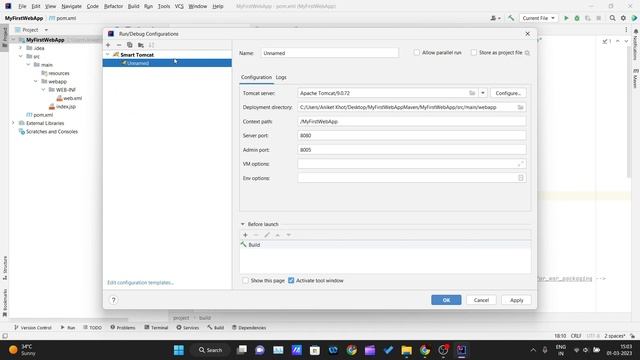Enable Store as project file checkbox
The height and width of the screenshot is (360, 640).
tap(473, 53)
